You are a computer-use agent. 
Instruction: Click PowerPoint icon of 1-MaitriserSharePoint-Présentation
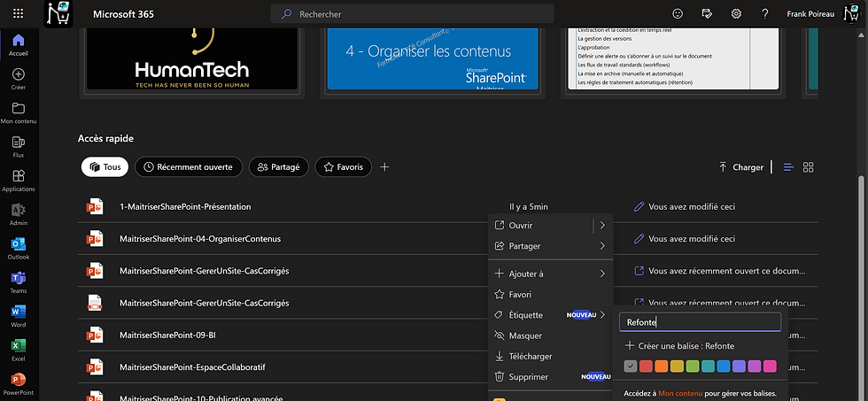[x=95, y=206]
